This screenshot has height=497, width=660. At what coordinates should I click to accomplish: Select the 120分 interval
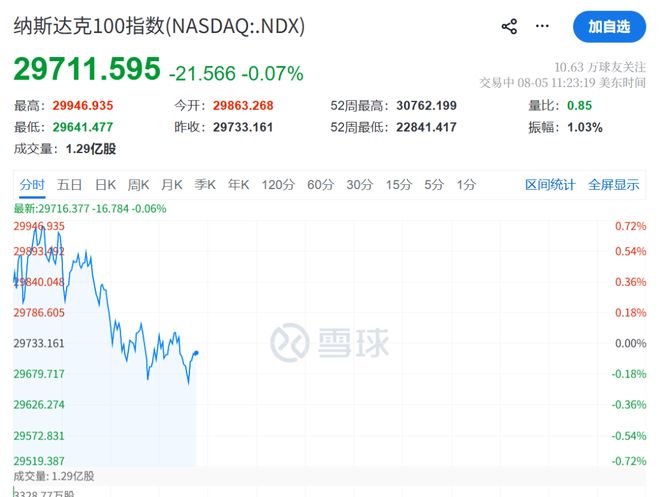(x=278, y=185)
